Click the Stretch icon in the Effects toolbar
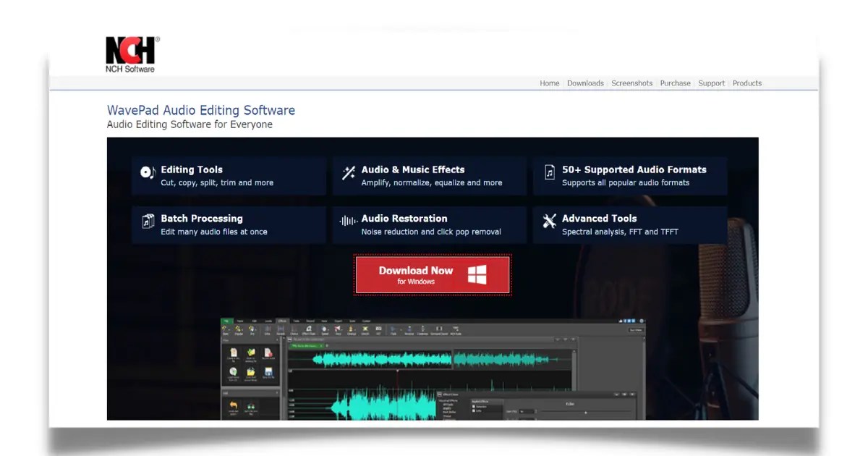Viewport: 868px width, 456px height. point(366,329)
